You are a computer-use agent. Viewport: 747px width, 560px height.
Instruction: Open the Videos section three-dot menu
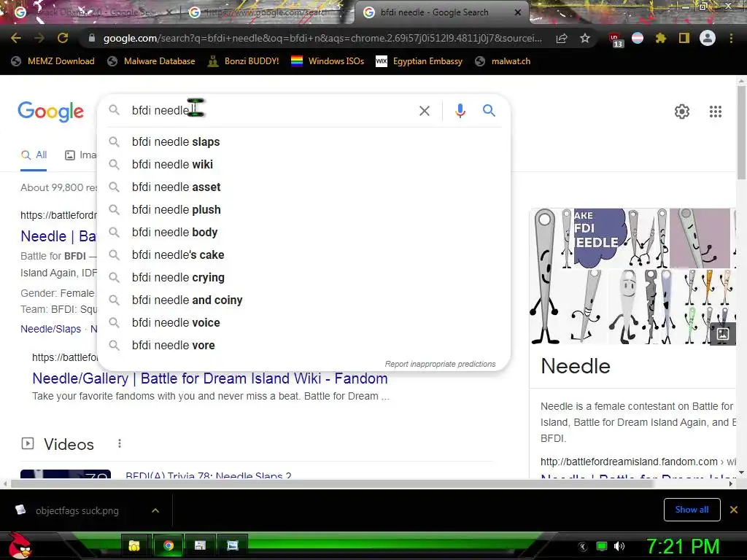(x=120, y=444)
